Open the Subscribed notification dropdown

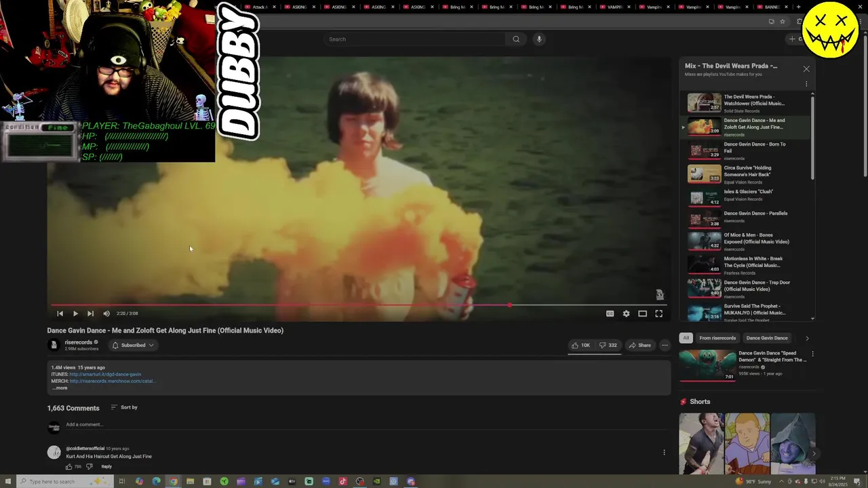[x=133, y=345]
